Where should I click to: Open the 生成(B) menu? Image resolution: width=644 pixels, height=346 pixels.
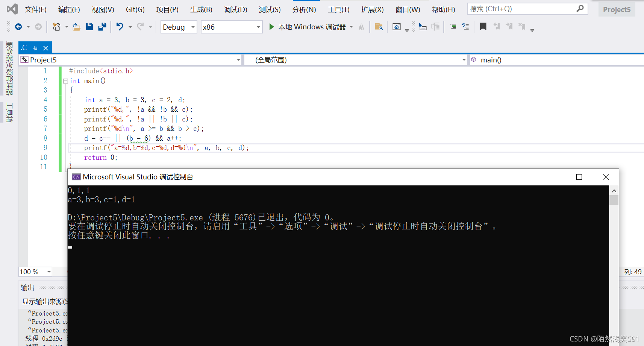coord(201,9)
